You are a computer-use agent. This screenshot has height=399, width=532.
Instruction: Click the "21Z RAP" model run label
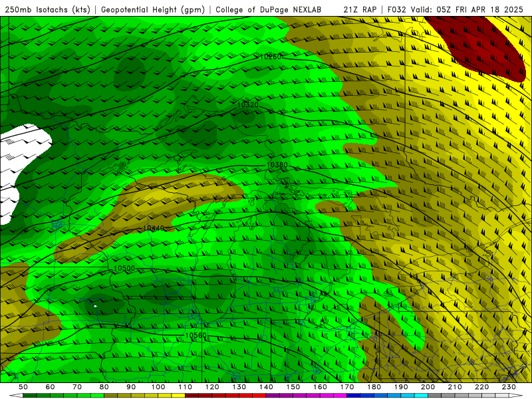[x=360, y=10]
